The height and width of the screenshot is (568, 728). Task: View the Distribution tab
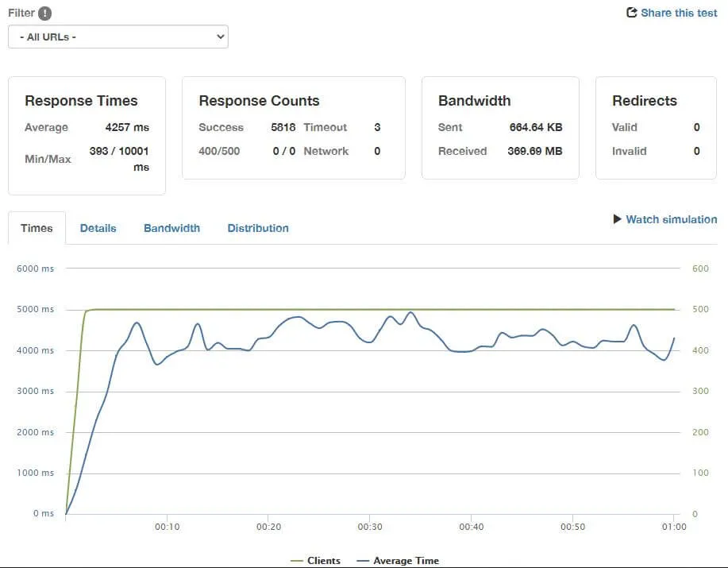258,228
